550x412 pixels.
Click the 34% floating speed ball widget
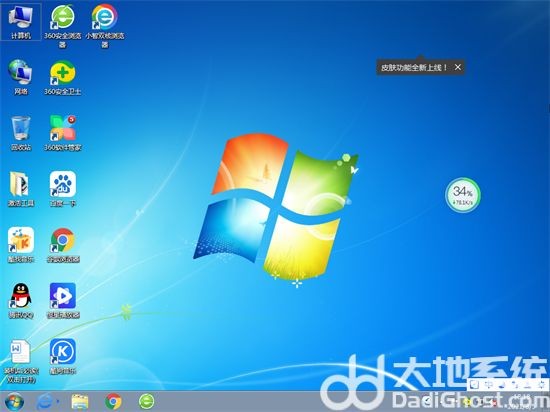click(463, 195)
